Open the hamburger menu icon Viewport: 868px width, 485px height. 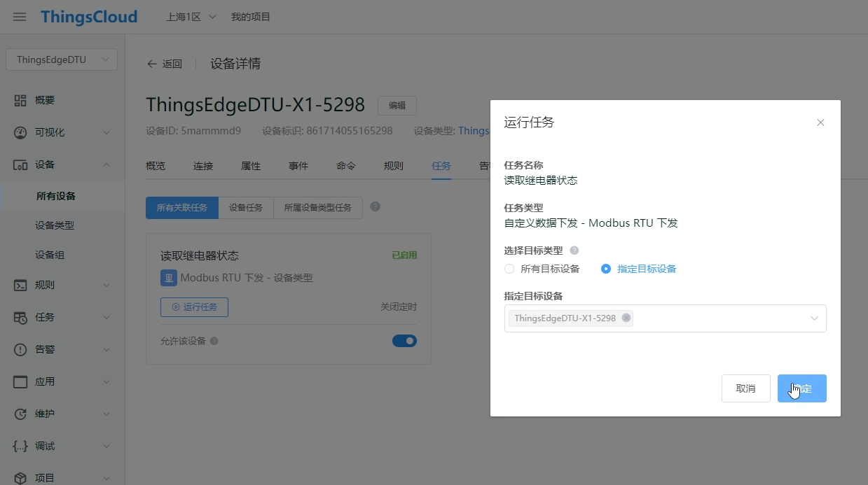(20, 17)
